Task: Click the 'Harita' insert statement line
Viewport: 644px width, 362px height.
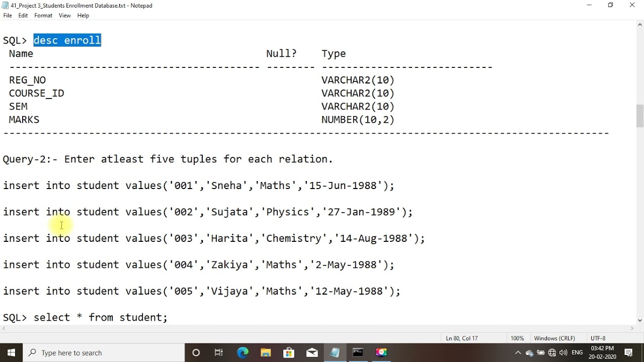Action: click(214, 238)
